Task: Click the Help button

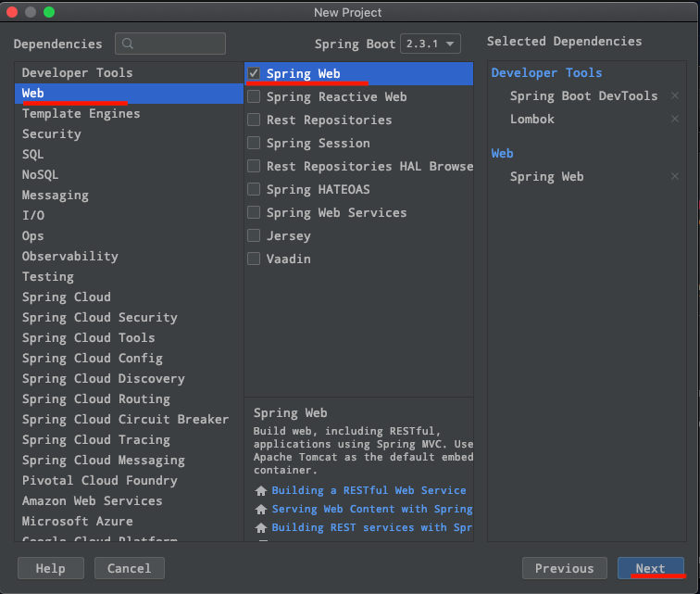Action: (51, 568)
